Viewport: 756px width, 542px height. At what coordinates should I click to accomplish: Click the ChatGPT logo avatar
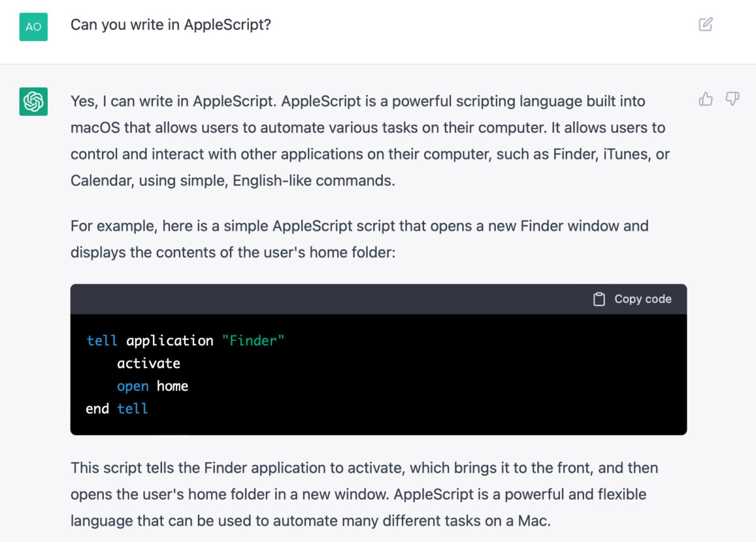[x=33, y=101]
